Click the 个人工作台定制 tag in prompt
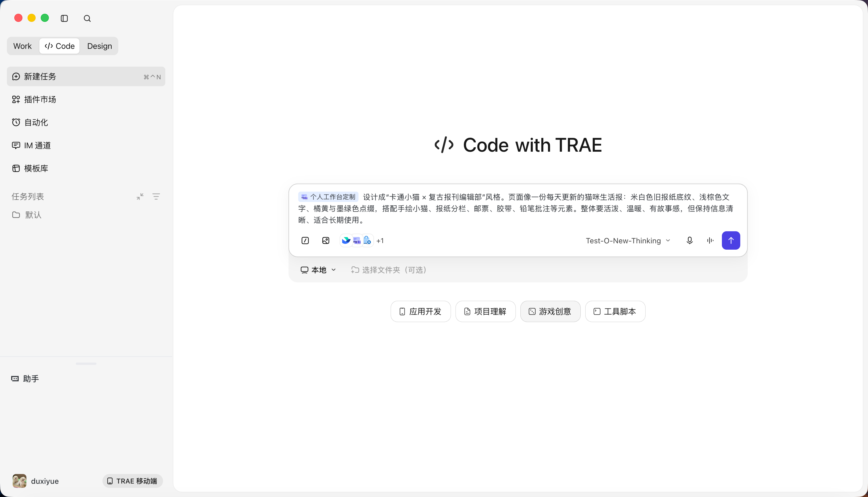Image resolution: width=868 pixels, height=497 pixels. coord(328,197)
